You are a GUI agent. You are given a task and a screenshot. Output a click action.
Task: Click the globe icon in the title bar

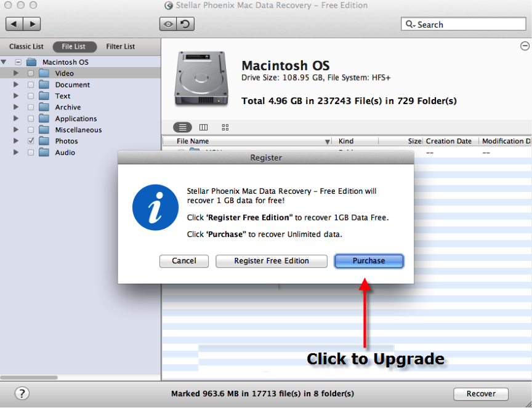168,6
